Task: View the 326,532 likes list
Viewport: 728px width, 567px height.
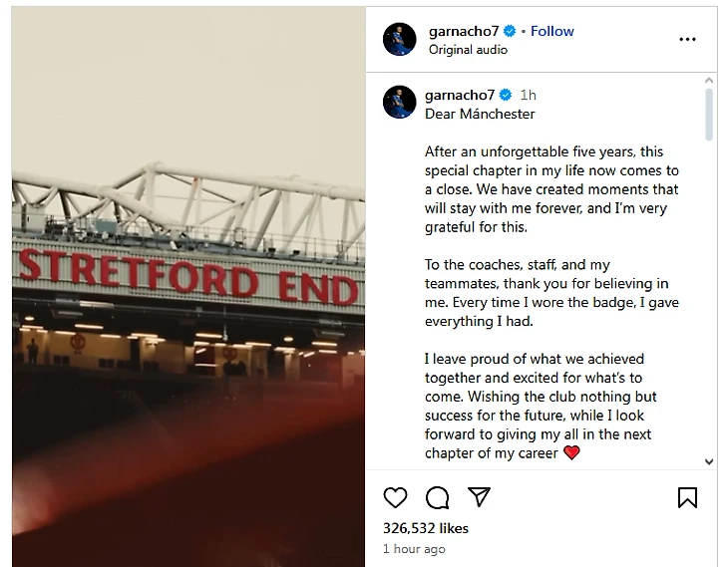Action: coord(426,528)
